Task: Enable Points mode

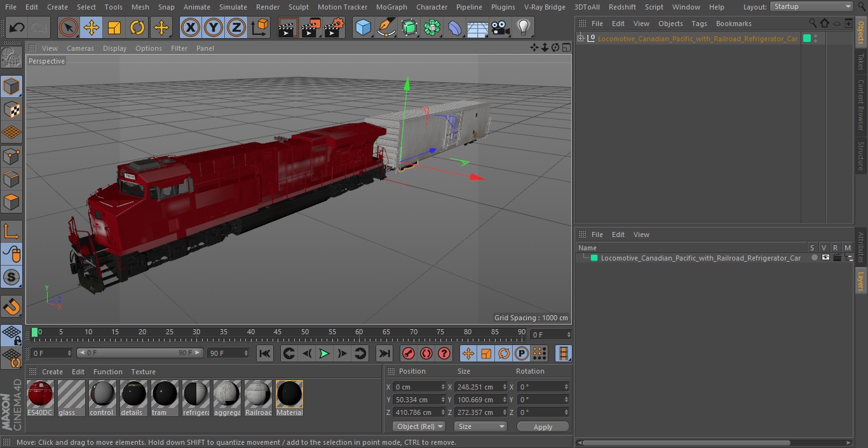Action: [x=11, y=156]
